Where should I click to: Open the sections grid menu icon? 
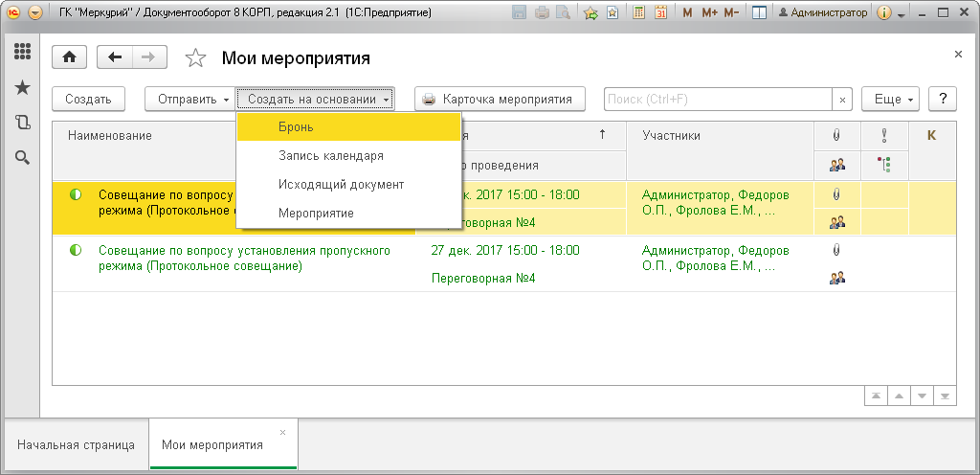(23, 52)
